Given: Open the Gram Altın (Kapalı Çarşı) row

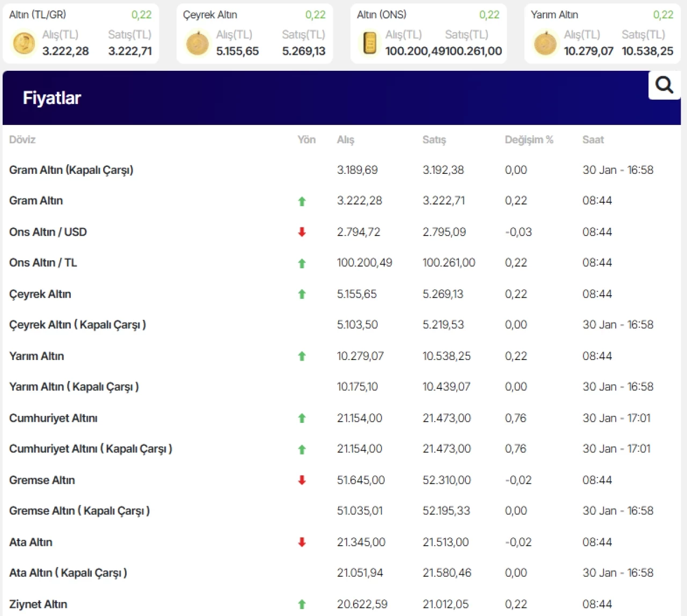Looking at the screenshot, I should 71,170.
